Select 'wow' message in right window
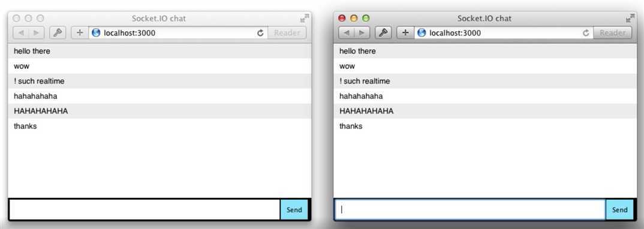 click(485, 66)
